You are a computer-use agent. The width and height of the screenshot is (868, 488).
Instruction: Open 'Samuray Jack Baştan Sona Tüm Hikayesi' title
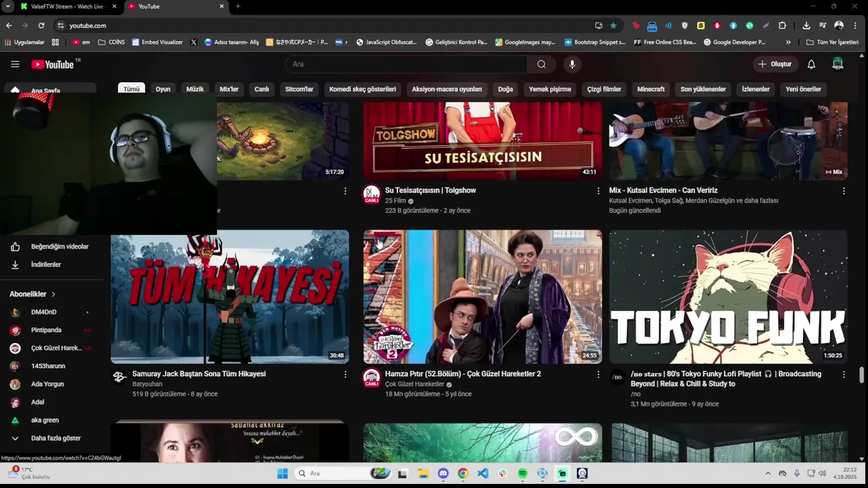[199, 374]
